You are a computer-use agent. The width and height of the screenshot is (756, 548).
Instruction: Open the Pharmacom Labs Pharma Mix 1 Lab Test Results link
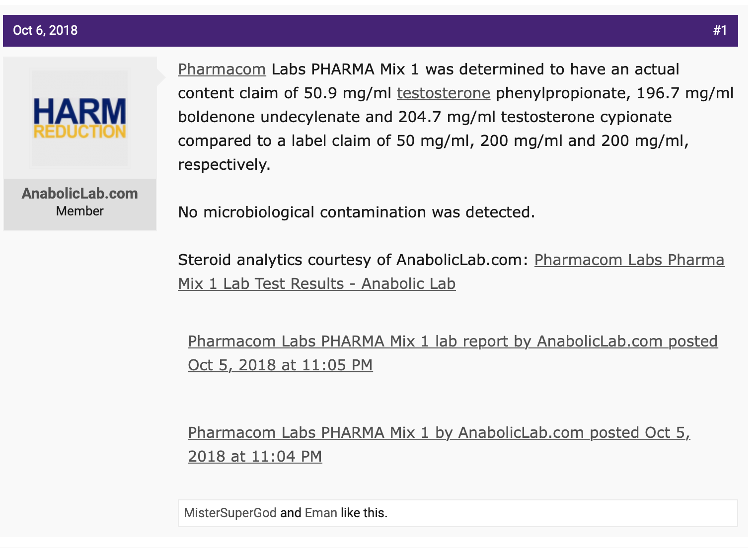[x=451, y=272]
